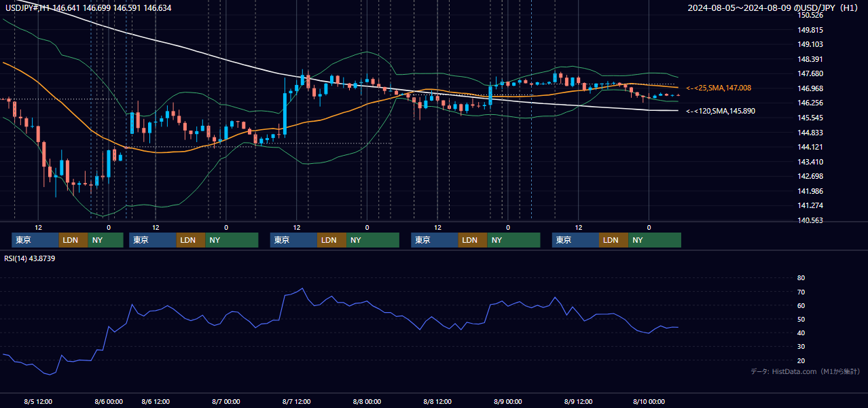Image resolution: width=868 pixels, height=408 pixels.
Task: Click price axis value 141.986
Action: click(810, 191)
